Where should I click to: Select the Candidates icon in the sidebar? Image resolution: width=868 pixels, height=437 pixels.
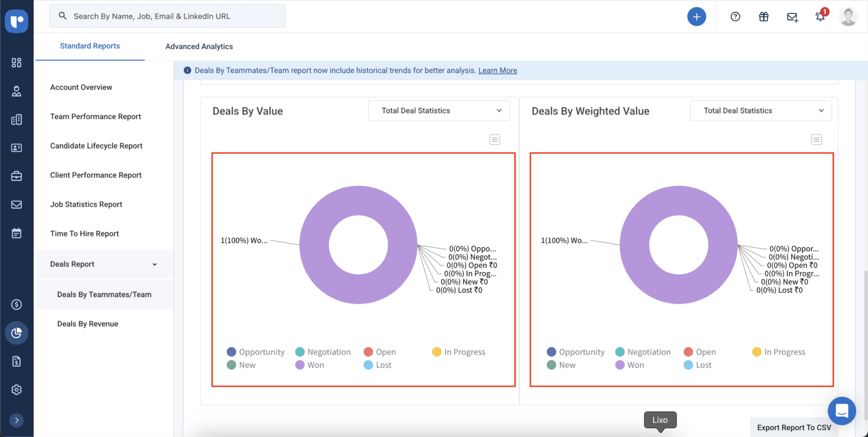coord(17,91)
